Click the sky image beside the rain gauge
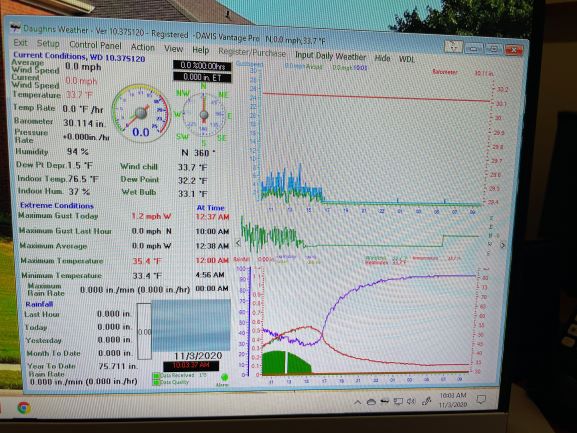 (191, 325)
